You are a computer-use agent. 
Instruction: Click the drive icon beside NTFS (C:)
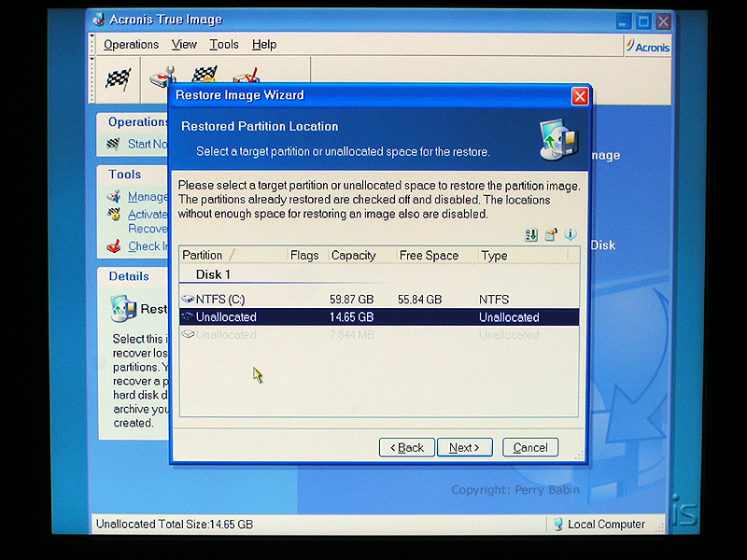pyautogui.click(x=188, y=299)
